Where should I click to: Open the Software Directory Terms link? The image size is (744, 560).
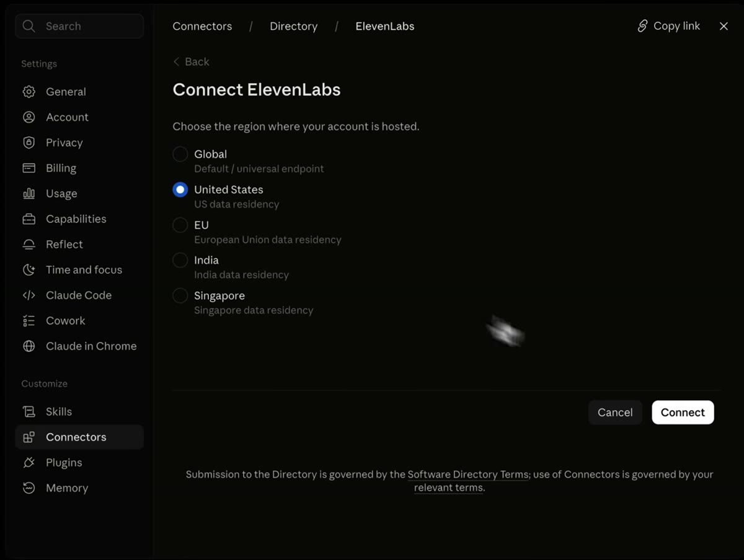point(468,475)
